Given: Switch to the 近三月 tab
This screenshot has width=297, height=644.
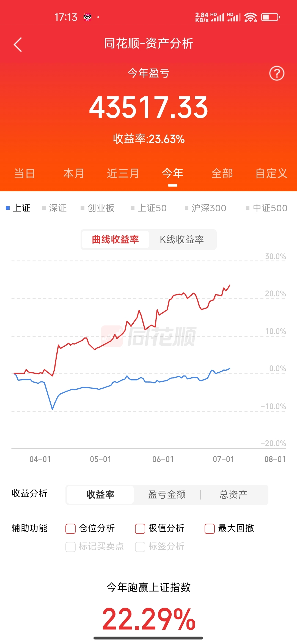Looking at the screenshot, I should coord(123,173).
